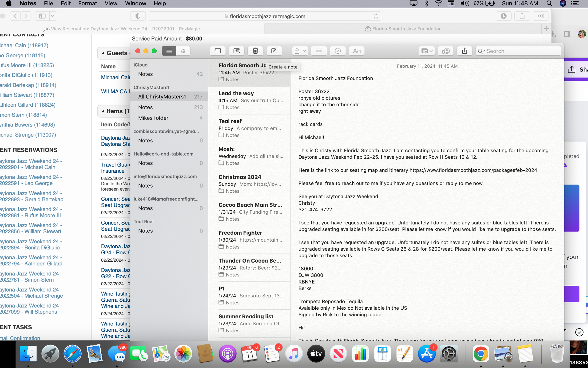
Task: Insert a table into the note
Action: coord(319,51)
